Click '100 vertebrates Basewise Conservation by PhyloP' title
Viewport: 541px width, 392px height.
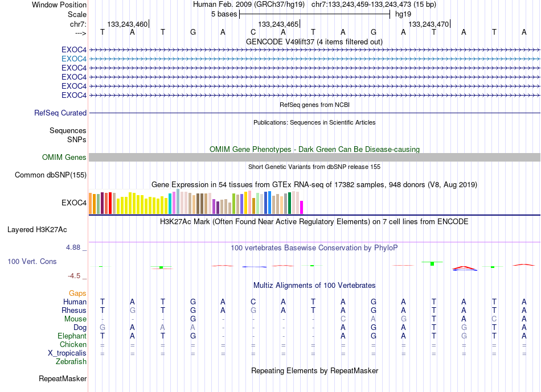pos(314,248)
